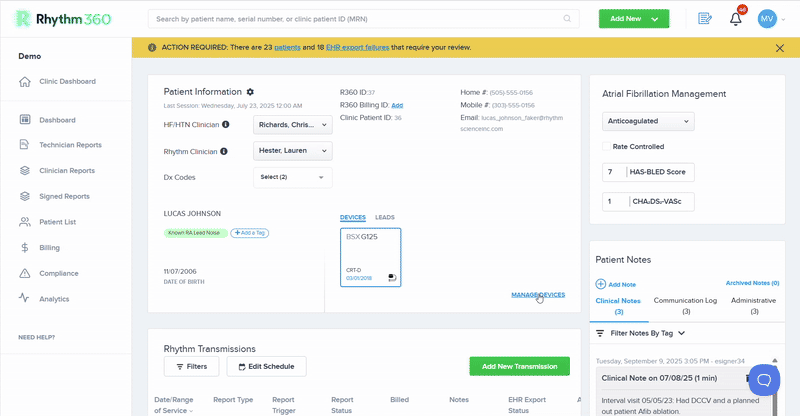The width and height of the screenshot is (800, 416).
Task: Switch to the DEVICES tab
Action: [x=353, y=217]
